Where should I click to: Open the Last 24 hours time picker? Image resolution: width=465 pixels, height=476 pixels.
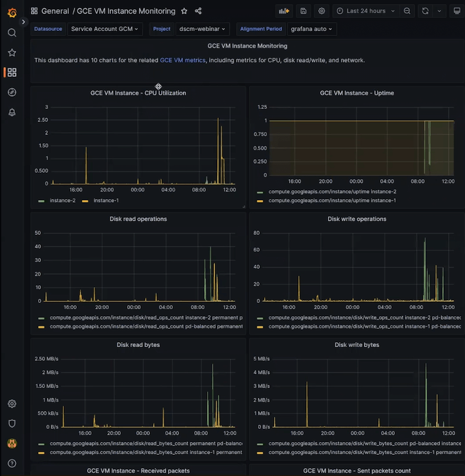pos(366,11)
